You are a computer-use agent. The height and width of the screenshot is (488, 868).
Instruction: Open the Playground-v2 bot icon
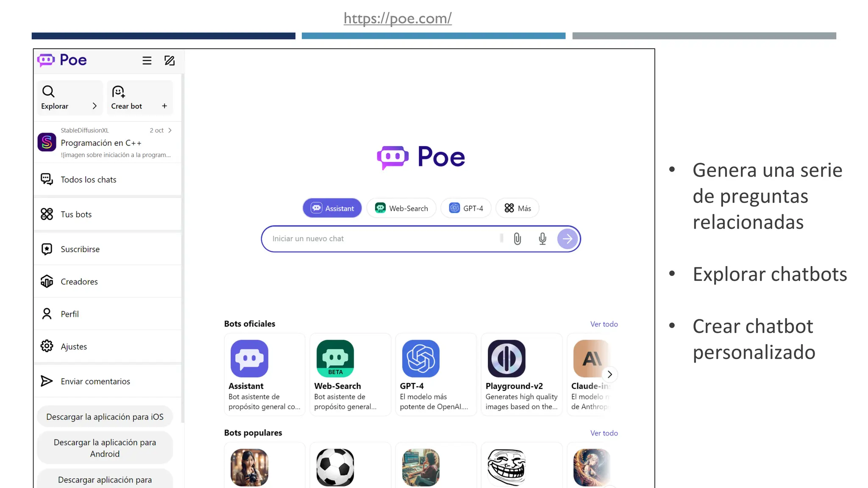[x=506, y=358]
